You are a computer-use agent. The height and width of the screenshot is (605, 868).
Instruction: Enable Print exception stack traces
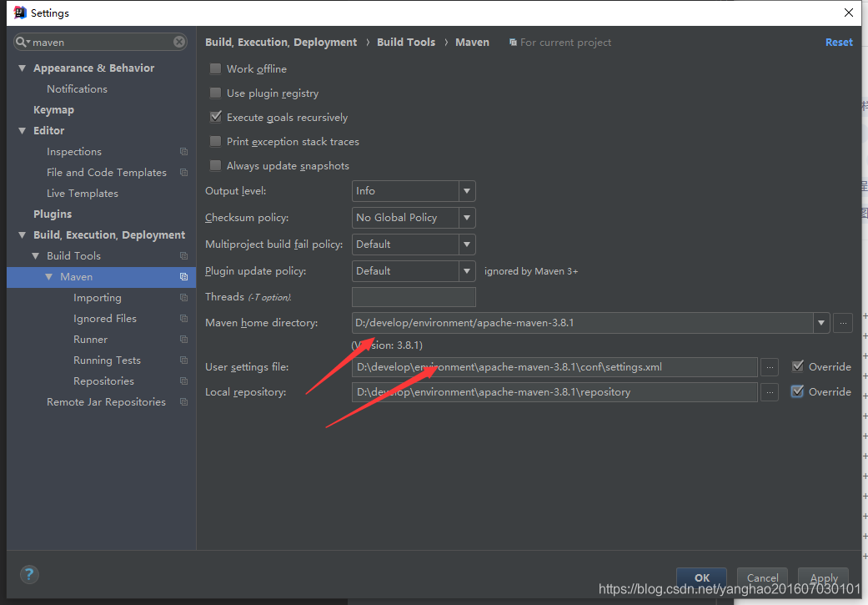[x=215, y=141]
